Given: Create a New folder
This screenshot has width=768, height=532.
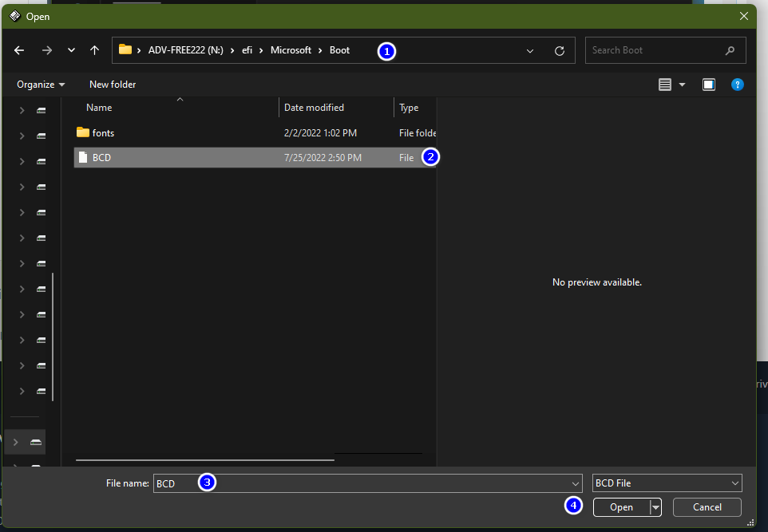Looking at the screenshot, I should 113,85.
